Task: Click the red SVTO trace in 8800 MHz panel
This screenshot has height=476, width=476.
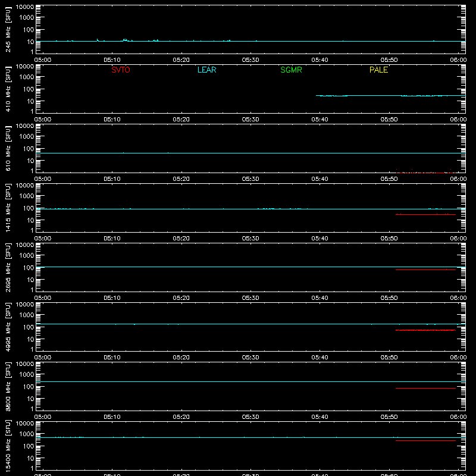Action: pos(425,388)
